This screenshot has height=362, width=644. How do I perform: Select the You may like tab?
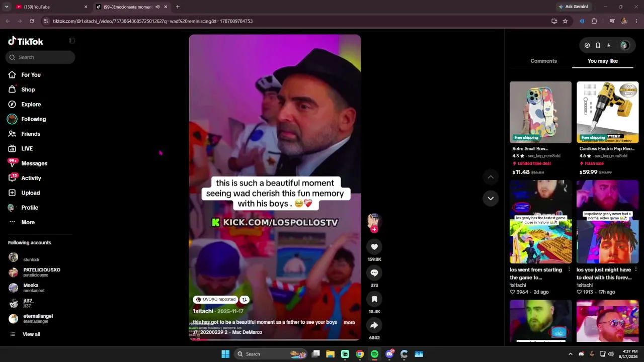603,61
